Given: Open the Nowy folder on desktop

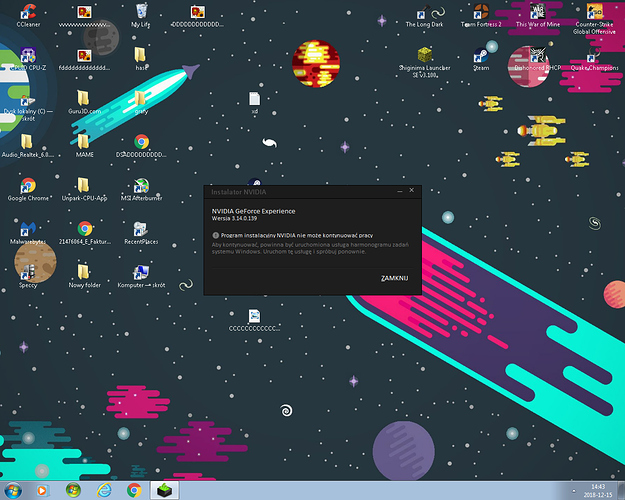Looking at the screenshot, I should (x=85, y=271).
